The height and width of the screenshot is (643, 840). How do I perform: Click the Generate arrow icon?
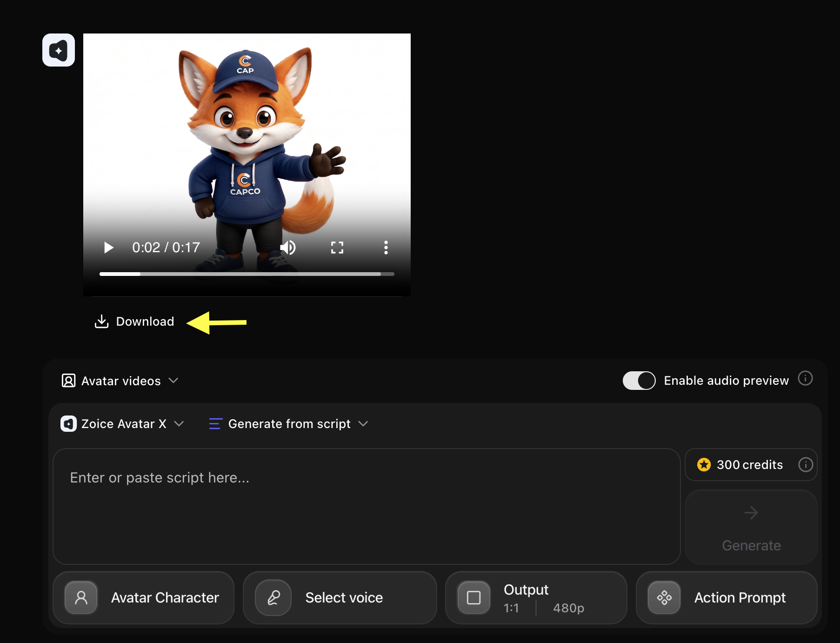tap(751, 513)
